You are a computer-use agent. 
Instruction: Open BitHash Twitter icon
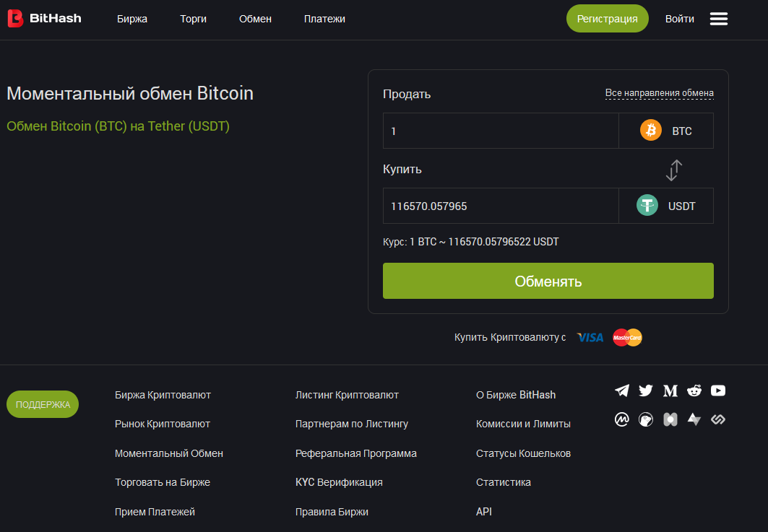646,390
